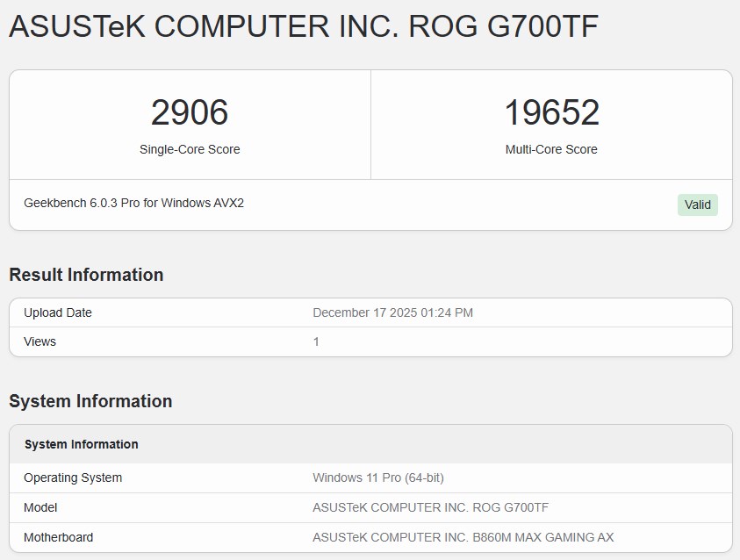The height and width of the screenshot is (560, 740).
Task: Select the Views row label
Action: 40,341
